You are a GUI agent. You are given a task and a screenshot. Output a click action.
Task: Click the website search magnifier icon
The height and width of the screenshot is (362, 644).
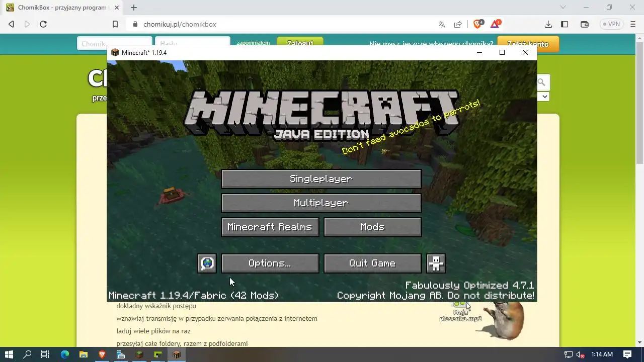[542, 82]
